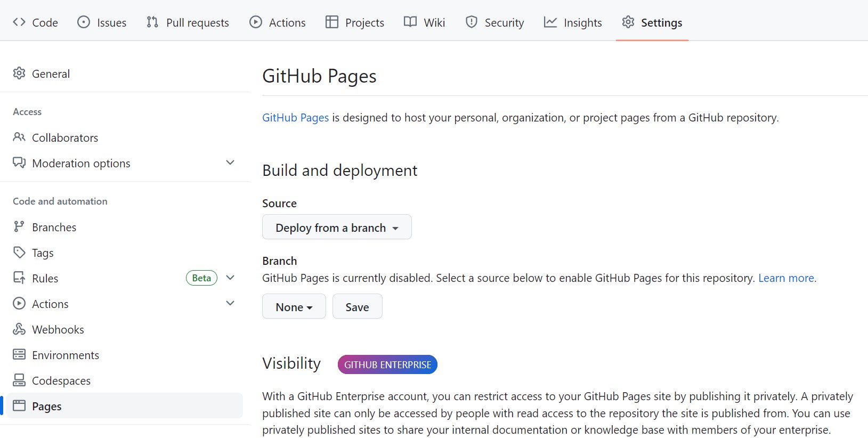Click the Actions play-circle icon in top nav
868x438 pixels.
point(256,22)
